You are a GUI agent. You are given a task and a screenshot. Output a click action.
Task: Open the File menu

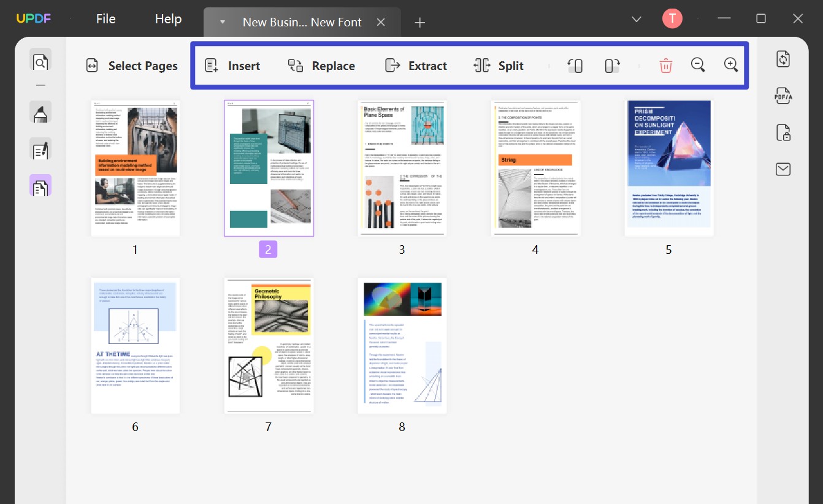[x=105, y=19]
